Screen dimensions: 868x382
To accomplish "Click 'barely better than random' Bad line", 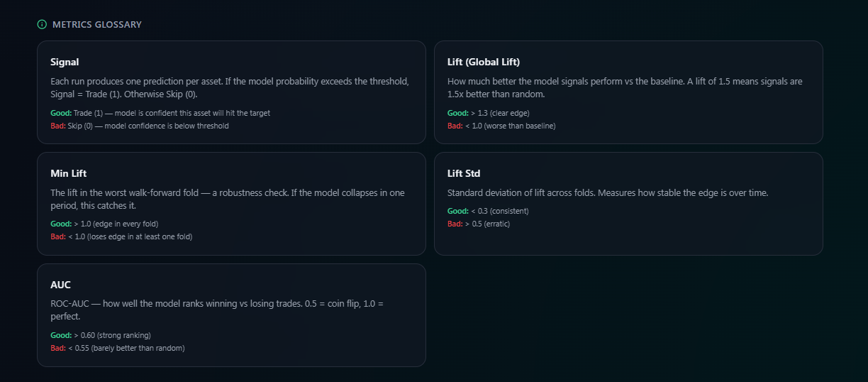I will [118, 348].
